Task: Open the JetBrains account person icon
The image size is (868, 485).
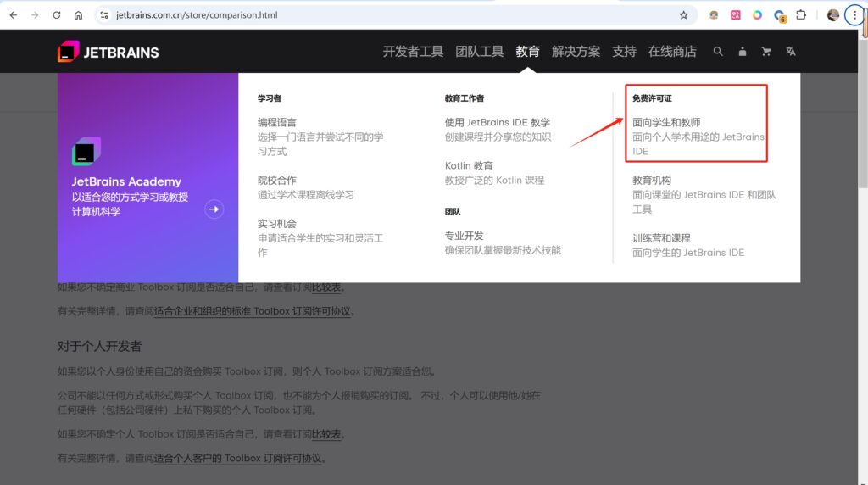Action: click(743, 52)
